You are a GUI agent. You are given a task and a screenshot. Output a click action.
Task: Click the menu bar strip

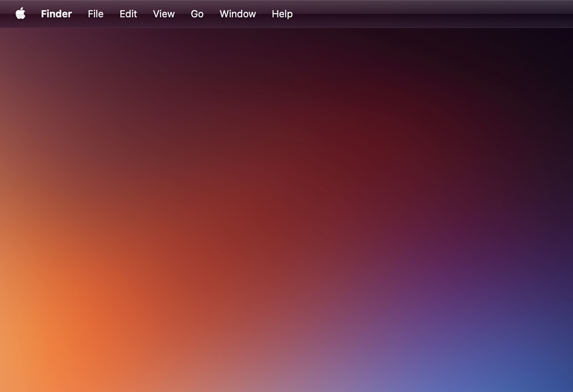click(401, 14)
